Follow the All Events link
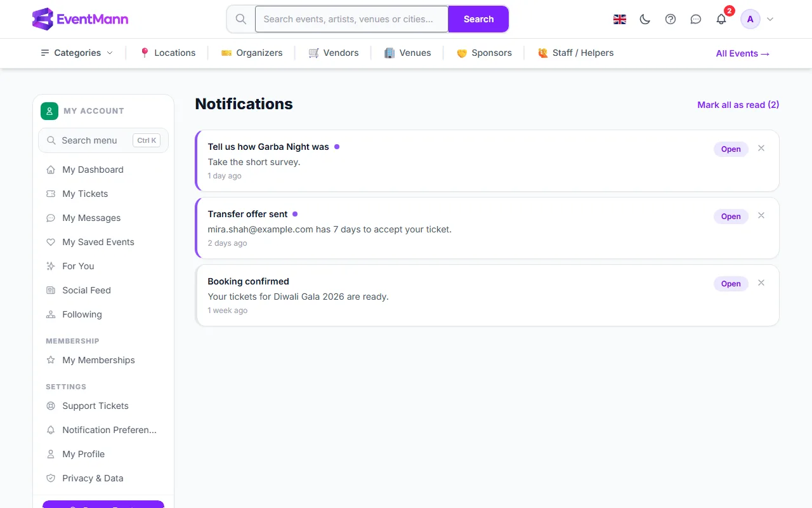This screenshot has width=812, height=508. click(x=743, y=53)
